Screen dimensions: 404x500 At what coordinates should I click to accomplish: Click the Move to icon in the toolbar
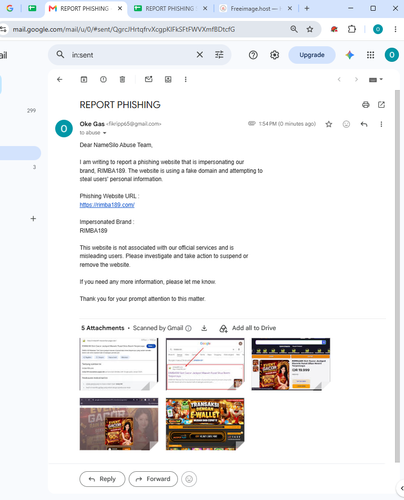[168, 79]
